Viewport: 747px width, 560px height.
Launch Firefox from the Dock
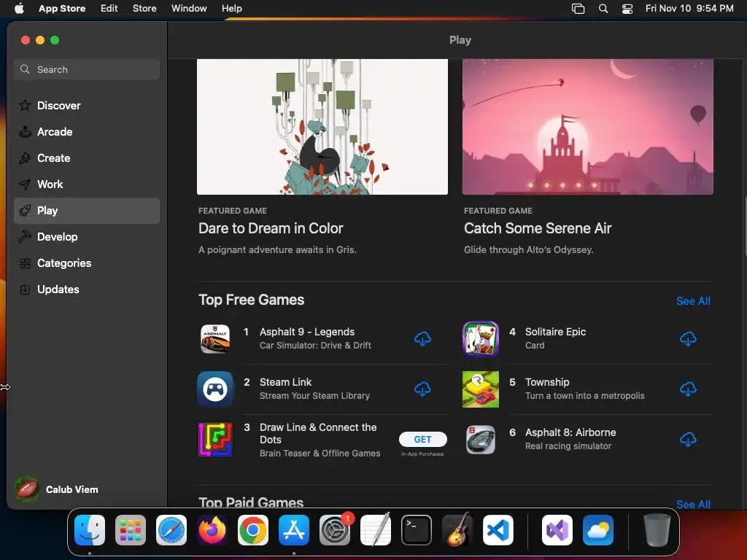tap(212, 530)
